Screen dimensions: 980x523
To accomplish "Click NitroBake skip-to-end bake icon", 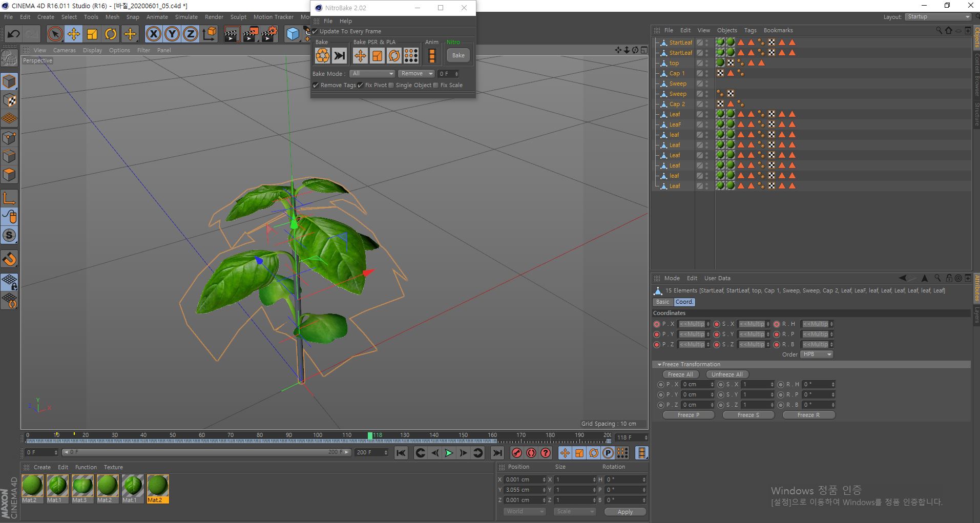I will (339, 55).
